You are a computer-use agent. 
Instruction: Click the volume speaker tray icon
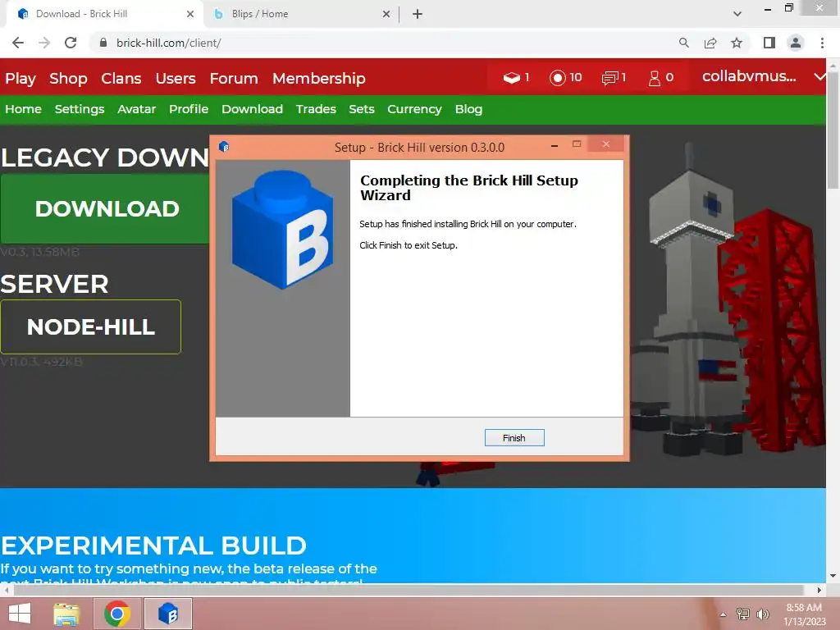(762, 614)
